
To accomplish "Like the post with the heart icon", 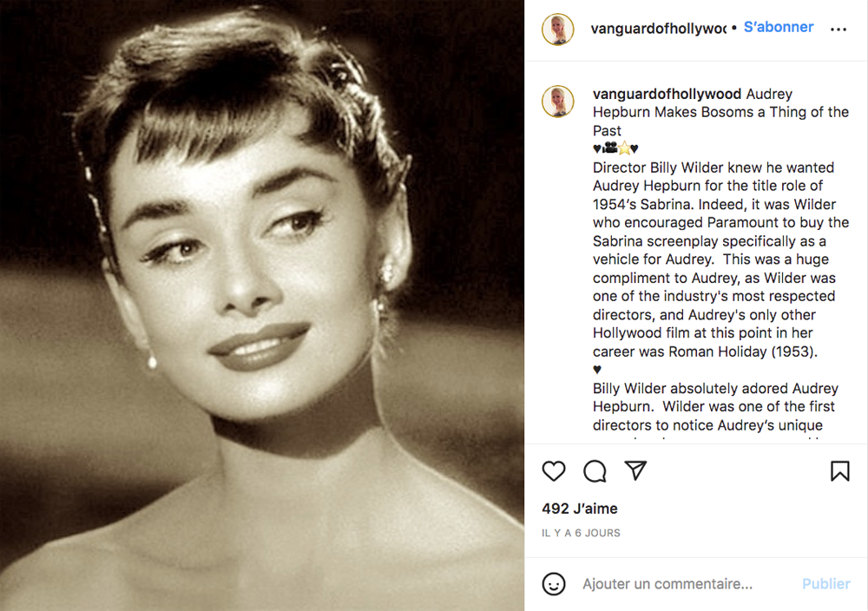I will (553, 471).
